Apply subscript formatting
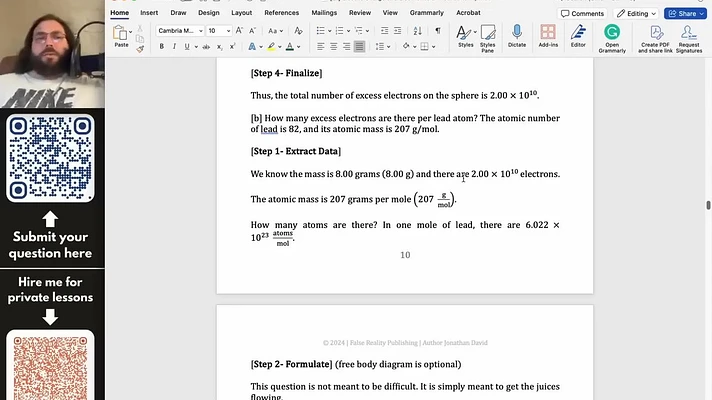 point(219,47)
